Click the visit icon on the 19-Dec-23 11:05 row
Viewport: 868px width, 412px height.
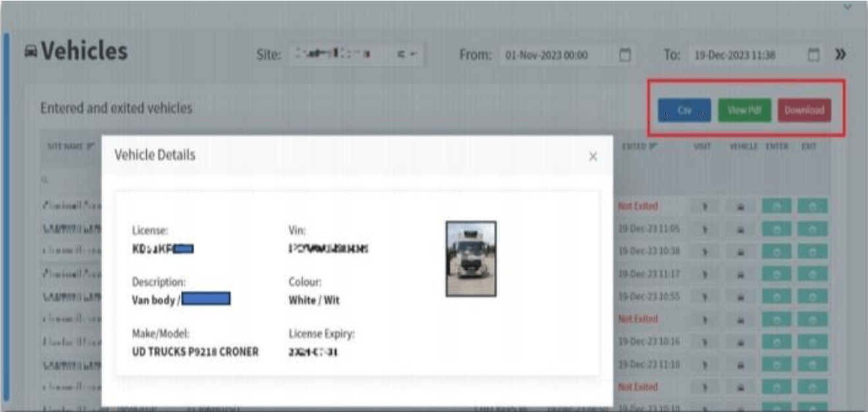[x=705, y=229]
